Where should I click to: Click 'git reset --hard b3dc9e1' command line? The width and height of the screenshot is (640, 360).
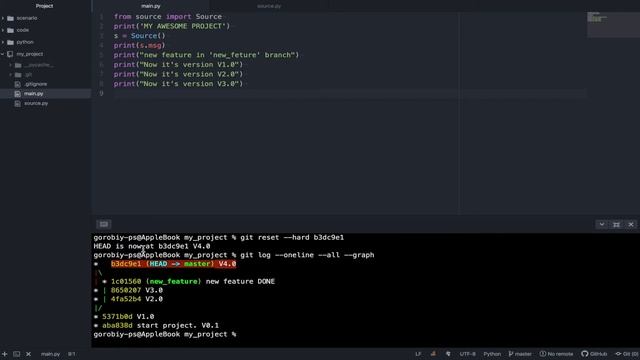coord(292,237)
